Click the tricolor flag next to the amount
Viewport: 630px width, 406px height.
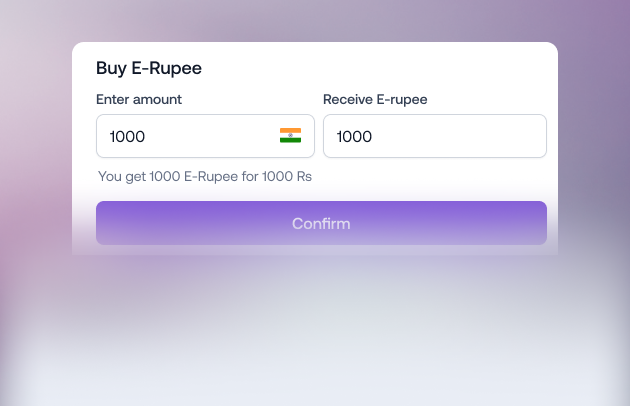(x=290, y=135)
